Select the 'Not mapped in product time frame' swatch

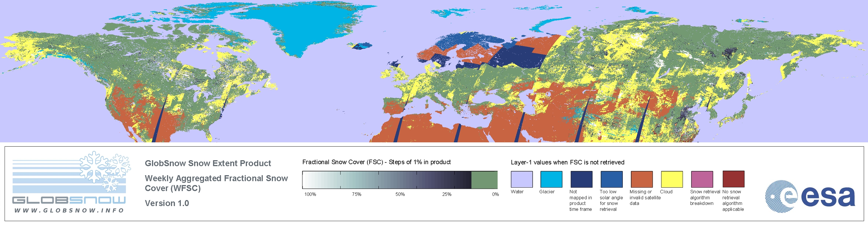click(581, 179)
